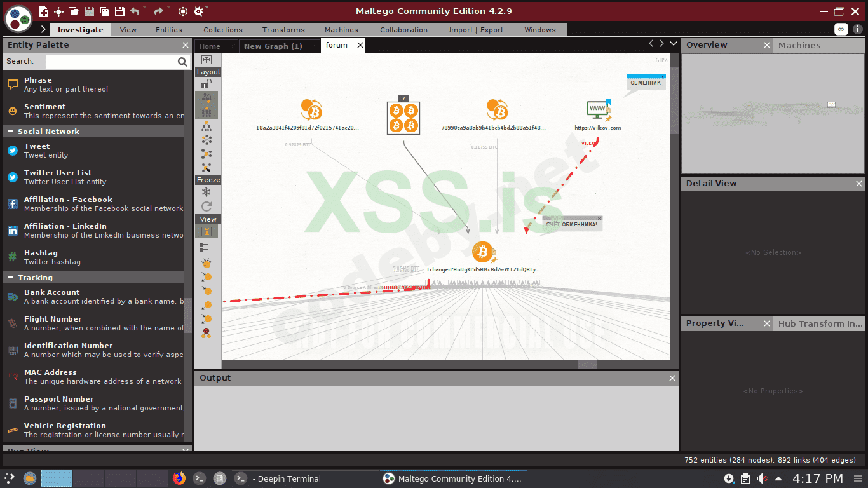Toggle the layout lock icon
868x488 pixels.
207,84
